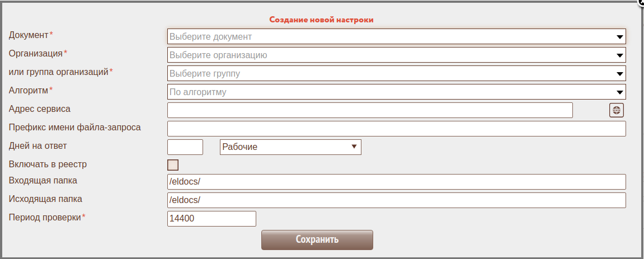Select the 'Входящая папка' path field
644x259 pixels.
(x=396, y=182)
